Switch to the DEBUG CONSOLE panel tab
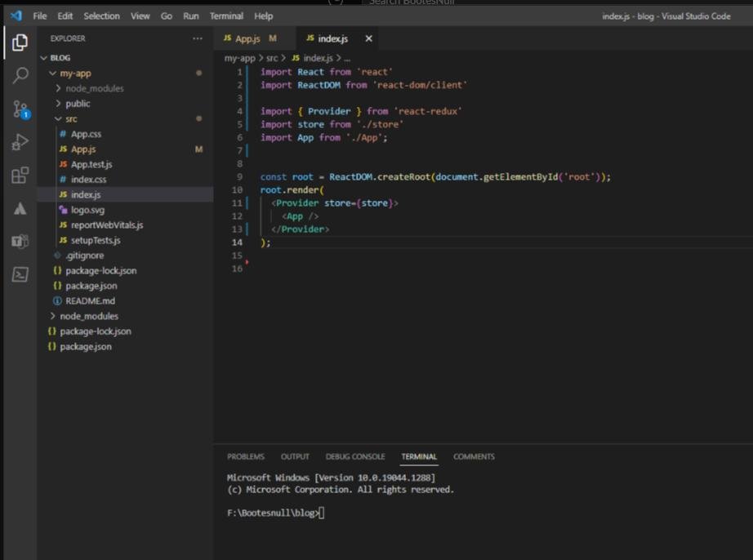Image resolution: width=753 pixels, height=560 pixels. (x=354, y=457)
